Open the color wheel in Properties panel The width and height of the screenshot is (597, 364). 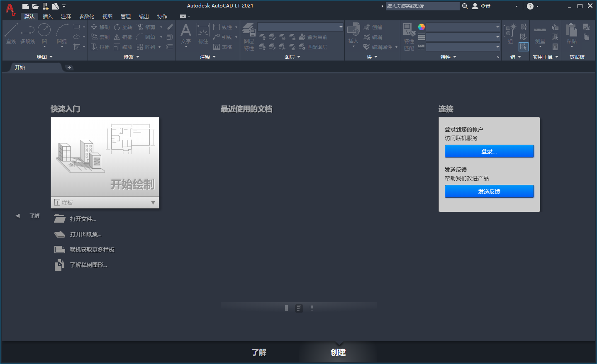pos(421,27)
